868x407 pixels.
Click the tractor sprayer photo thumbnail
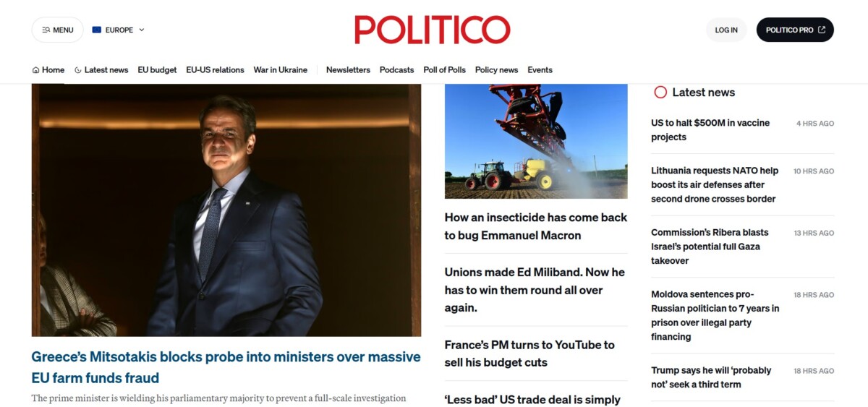tap(536, 141)
